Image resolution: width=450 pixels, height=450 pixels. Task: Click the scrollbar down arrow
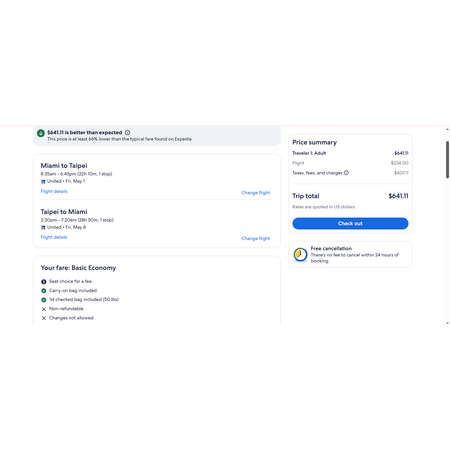[x=447, y=323]
